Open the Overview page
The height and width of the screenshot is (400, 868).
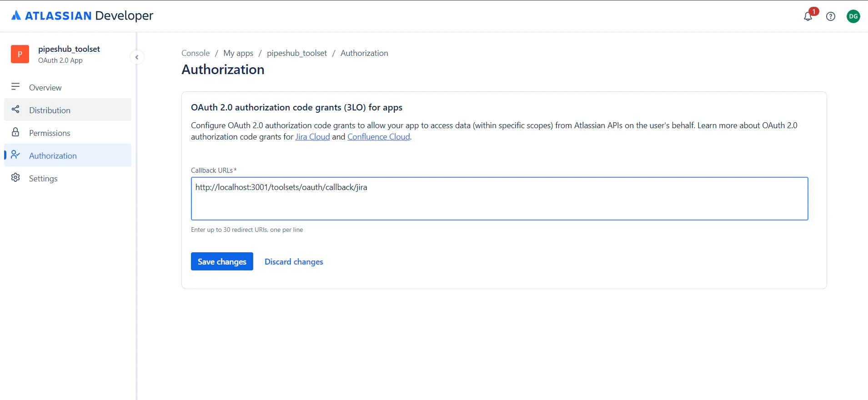coord(68,87)
